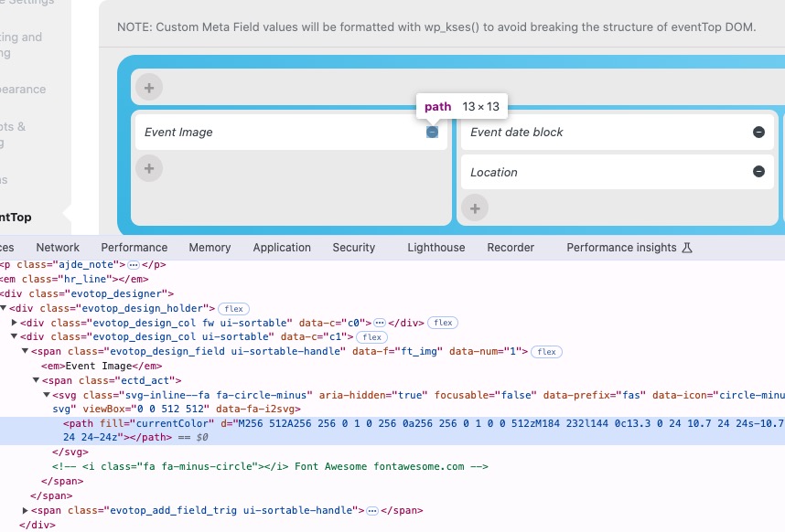Select the highlighted path element line
Image resolution: width=785 pixels, height=532 pixels.
(x=392, y=430)
